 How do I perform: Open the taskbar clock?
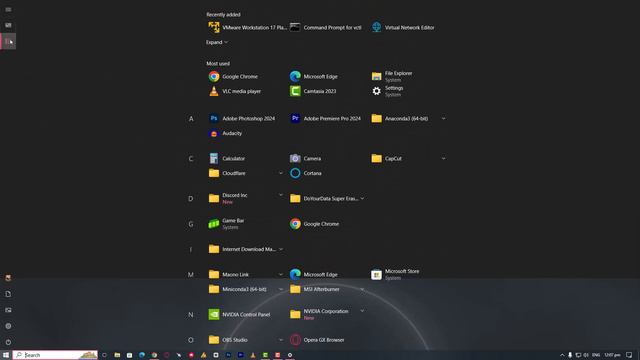tap(612, 355)
